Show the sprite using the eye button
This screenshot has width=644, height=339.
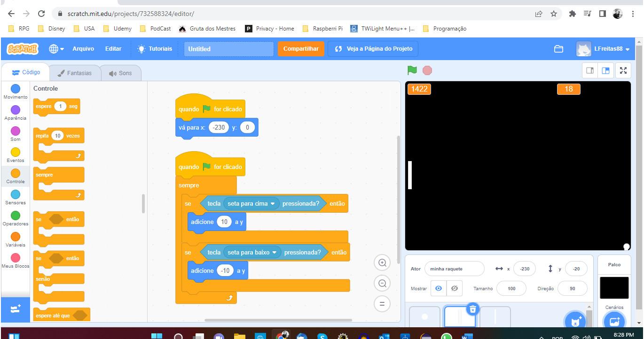pyautogui.click(x=439, y=288)
